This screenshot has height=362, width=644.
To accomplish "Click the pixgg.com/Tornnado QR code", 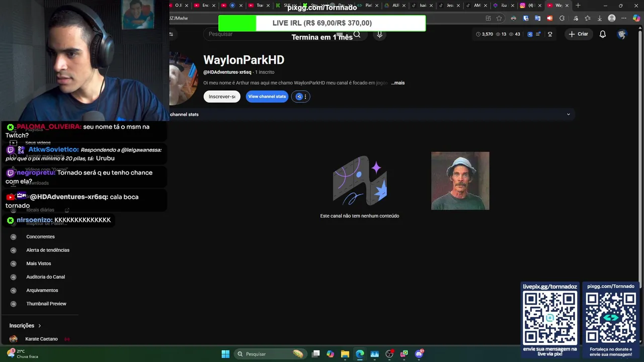I will [x=611, y=319].
